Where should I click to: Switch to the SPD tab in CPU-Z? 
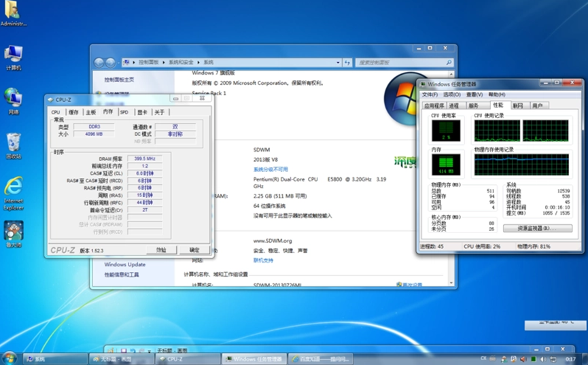(x=124, y=112)
